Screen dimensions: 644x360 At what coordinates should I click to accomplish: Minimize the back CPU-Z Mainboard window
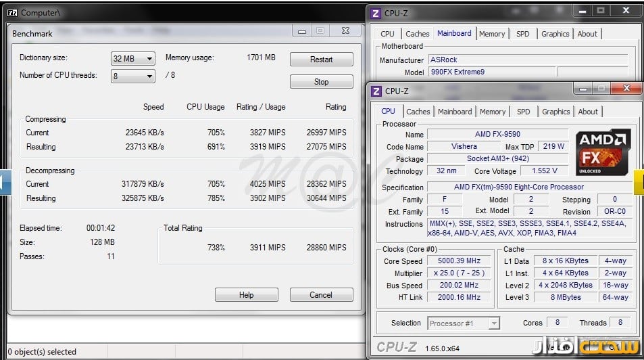583,11
